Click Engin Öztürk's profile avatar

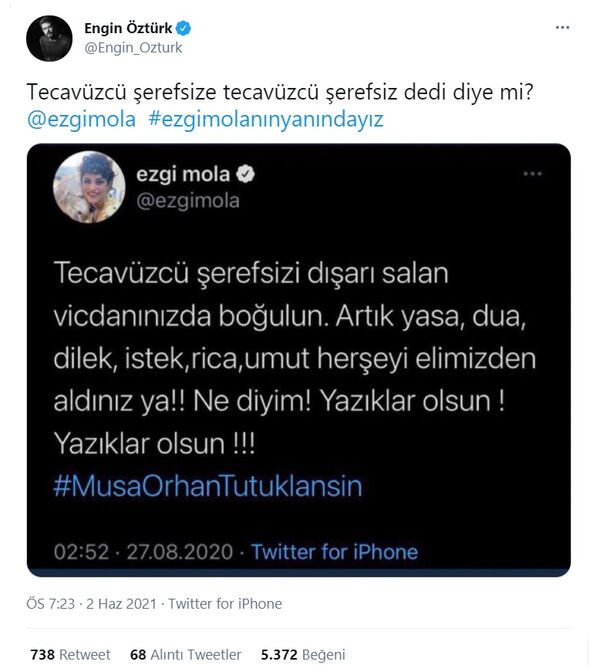[49, 38]
